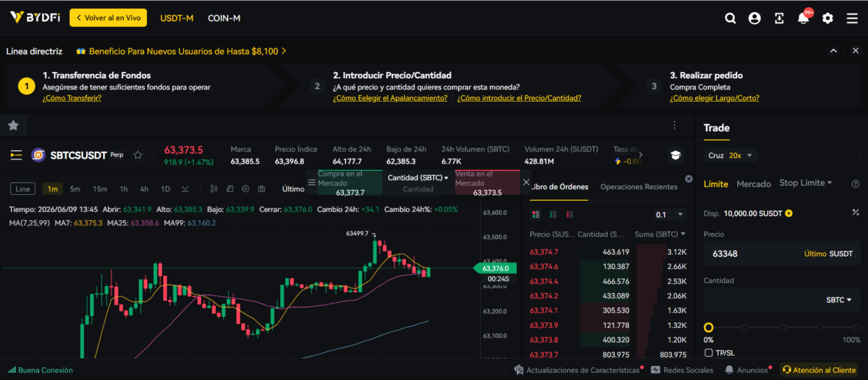
Task: Click Último price fill label
Action: point(815,253)
